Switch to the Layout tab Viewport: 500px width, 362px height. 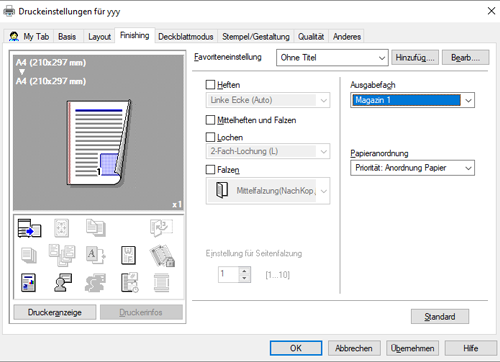tap(99, 36)
